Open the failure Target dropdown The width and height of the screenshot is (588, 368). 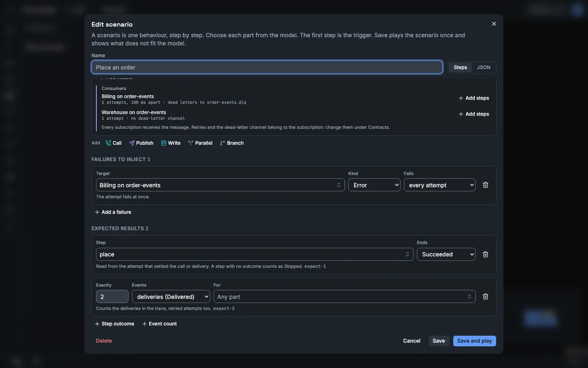pos(220,185)
